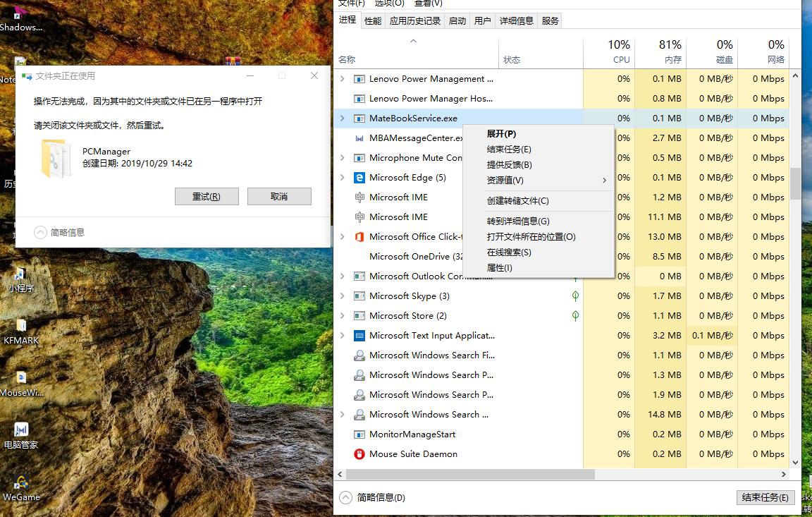The height and width of the screenshot is (517, 812).
Task: Select the Microsoft Edge process icon
Action: [x=359, y=177]
